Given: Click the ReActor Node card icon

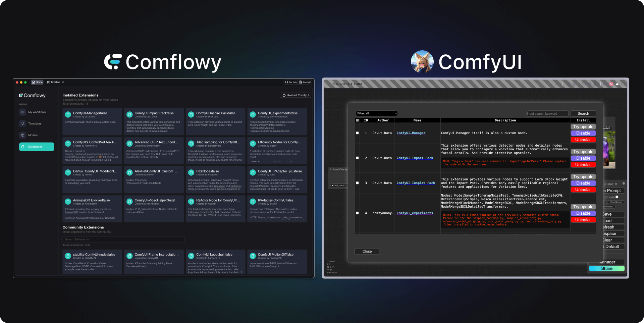Looking at the screenshot, I should [191, 202].
